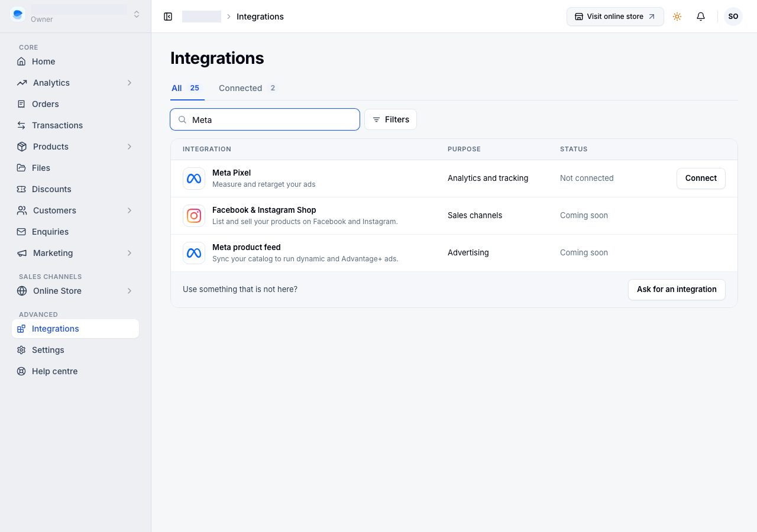
Task: Click the Discounts ticket icon
Action: click(21, 189)
